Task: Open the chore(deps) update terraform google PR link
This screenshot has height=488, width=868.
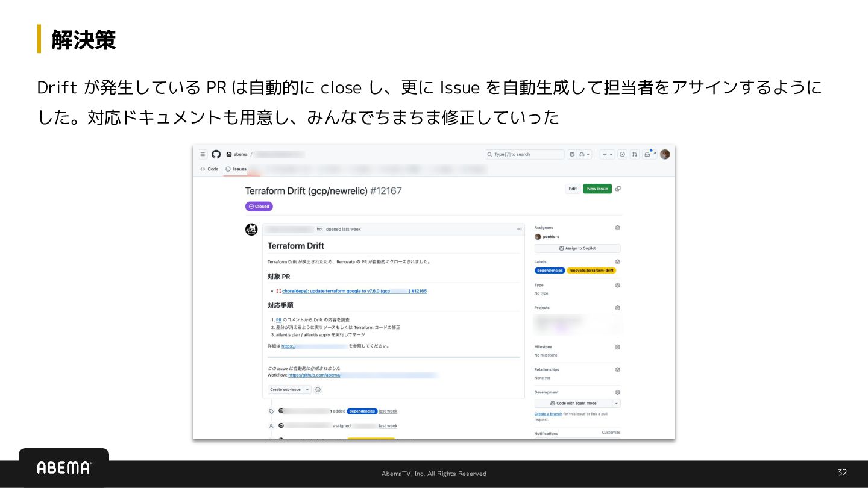Action: coord(354,291)
